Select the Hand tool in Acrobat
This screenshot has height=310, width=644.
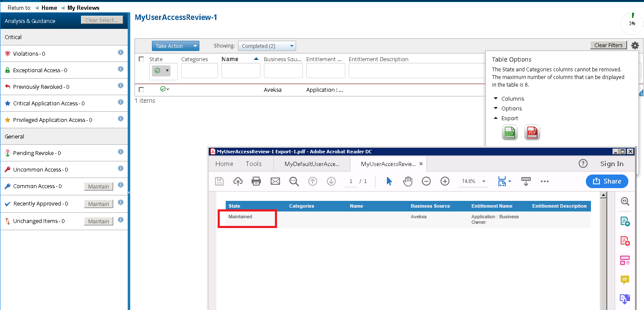[x=407, y=181]
